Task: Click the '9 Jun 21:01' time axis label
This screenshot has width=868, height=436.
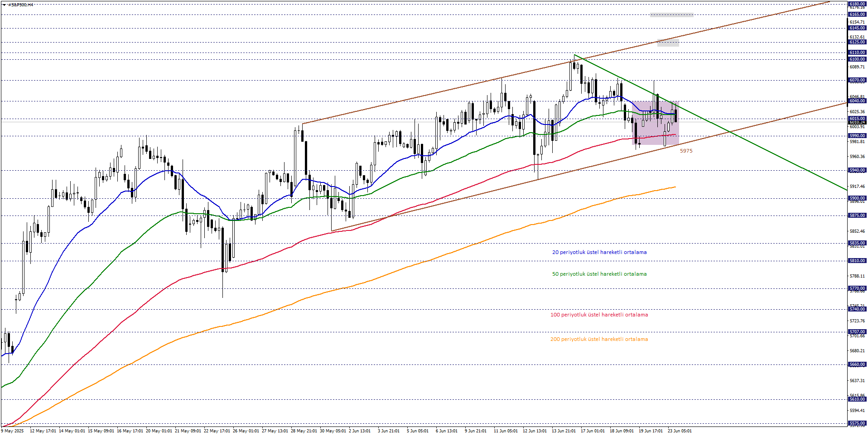Action: point(476,431)
